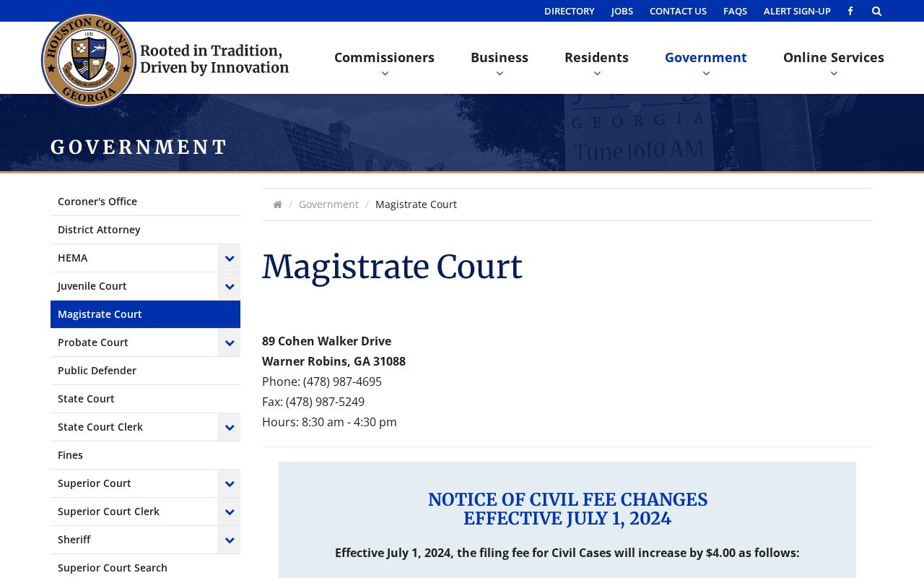Open the Business dropdown menu
924x578 pixels.
coord(500,58)
